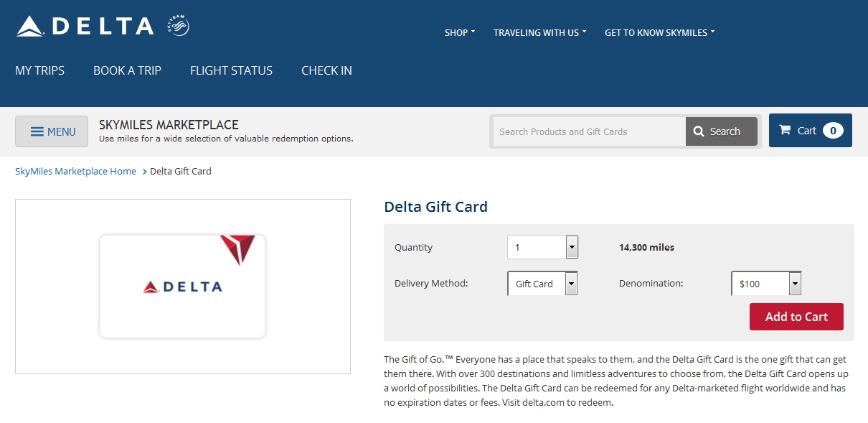Click the hamburger menu icon
Screen dimensions: 868x423
coord(37,131)
